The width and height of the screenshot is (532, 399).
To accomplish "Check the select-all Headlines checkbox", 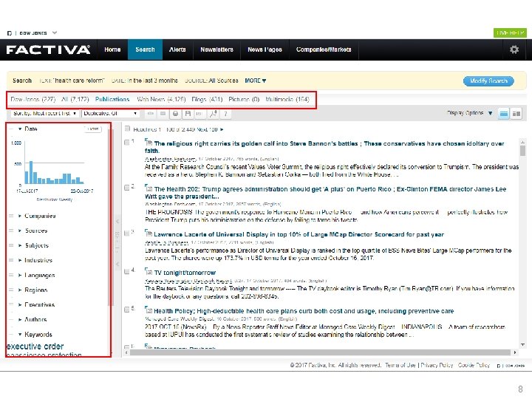I will (127, 129).
